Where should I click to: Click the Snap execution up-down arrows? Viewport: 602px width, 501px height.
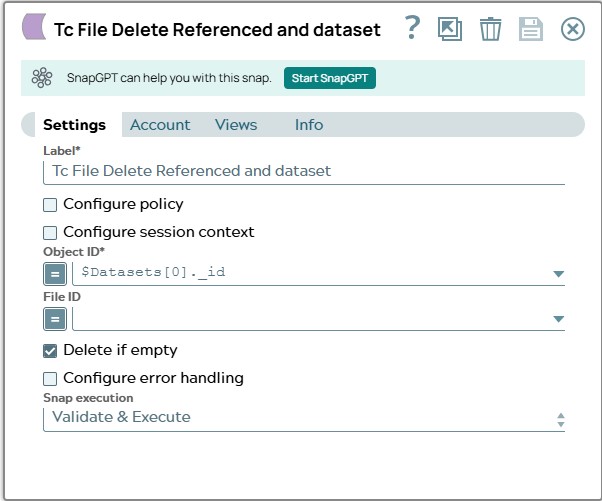(561, 420)
